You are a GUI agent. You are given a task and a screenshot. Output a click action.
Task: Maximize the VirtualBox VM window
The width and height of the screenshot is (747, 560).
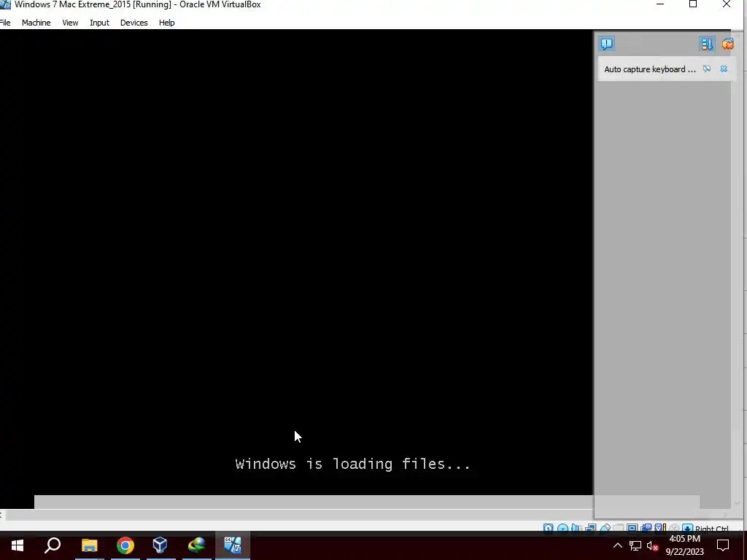pos(693,4)
